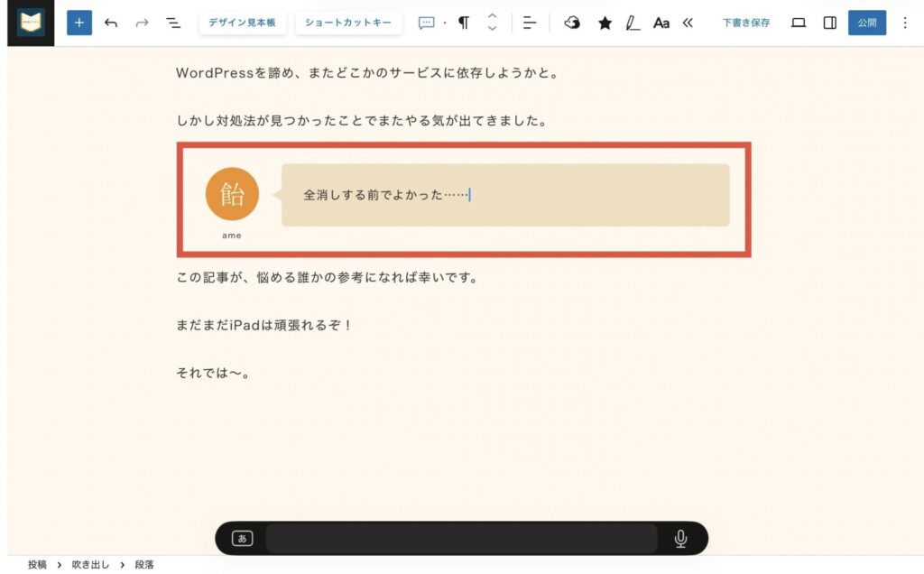Open the Aa font size tool

pyautogui.click(x=661, y=23)
